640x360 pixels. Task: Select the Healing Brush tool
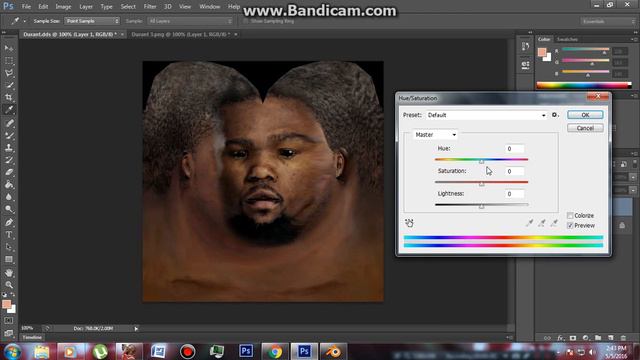pyautogui.click(x=9, y=123)
